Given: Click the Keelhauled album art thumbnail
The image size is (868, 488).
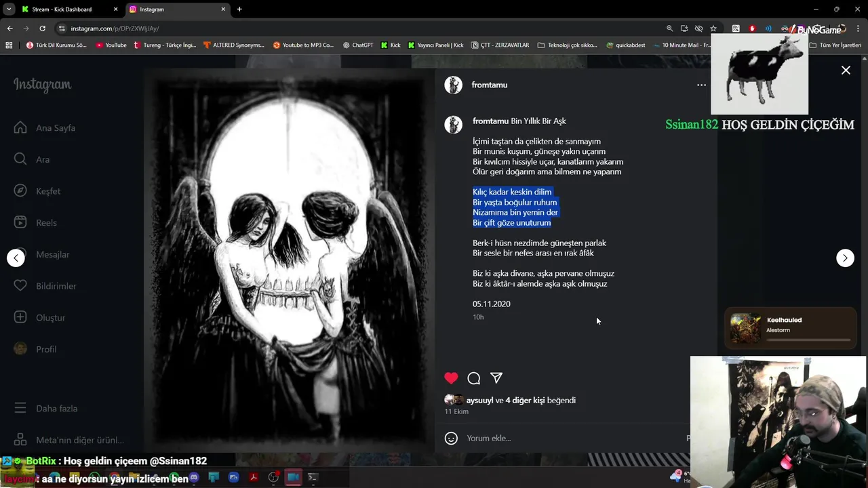Looking at the screenshot, I should (745, 329).
